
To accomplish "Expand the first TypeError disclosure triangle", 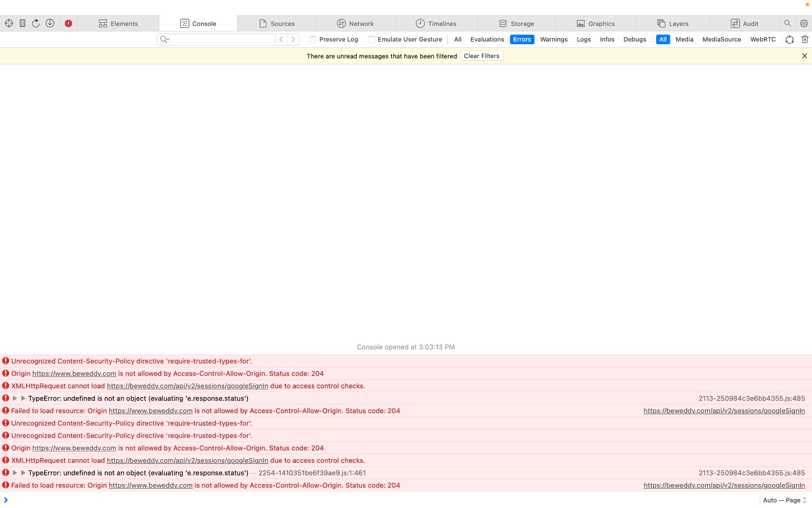I will (15, 399).
